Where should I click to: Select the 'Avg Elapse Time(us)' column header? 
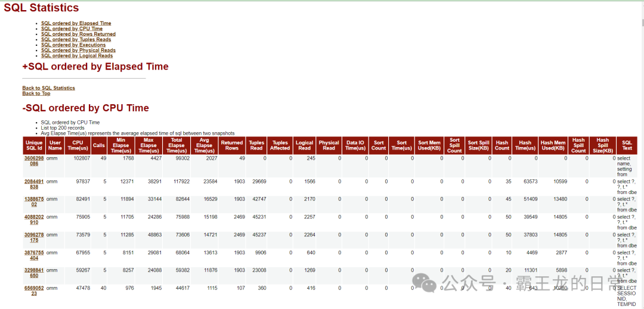205,145
